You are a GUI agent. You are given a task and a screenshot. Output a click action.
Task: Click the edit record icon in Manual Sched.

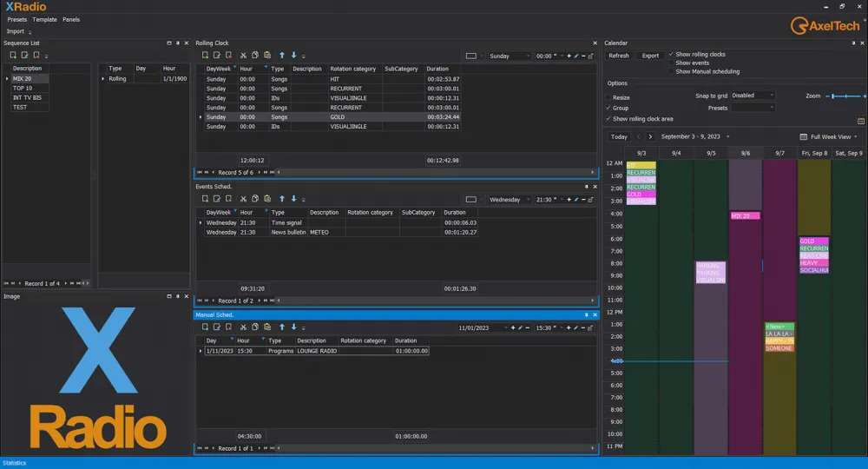tap(216, 327)
